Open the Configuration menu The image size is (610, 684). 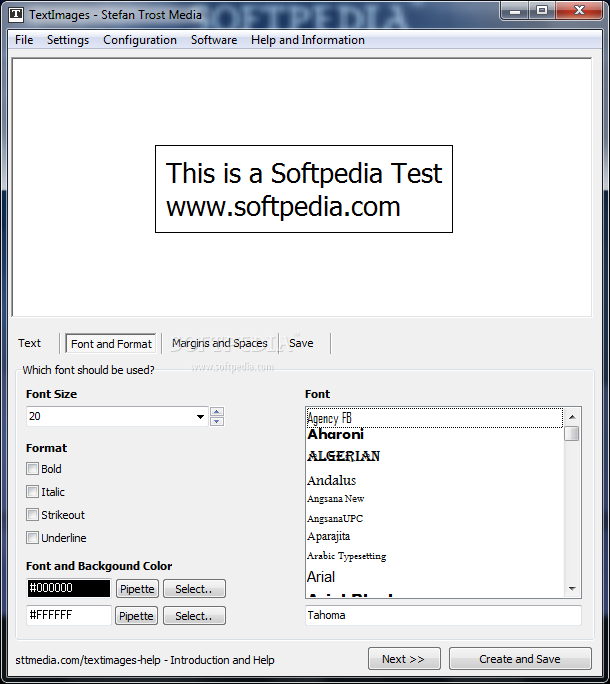[x=140, y=40]
